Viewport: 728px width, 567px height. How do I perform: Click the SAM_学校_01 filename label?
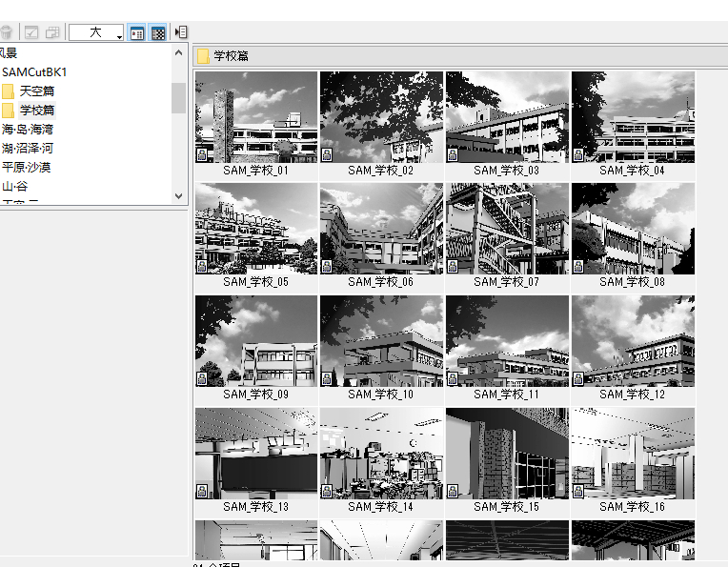click(255, 171)
